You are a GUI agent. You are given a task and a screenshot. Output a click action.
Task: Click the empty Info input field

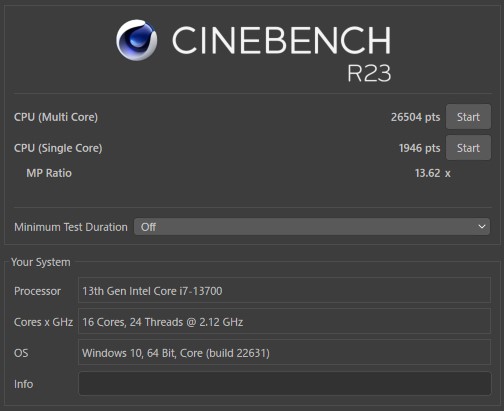[285, 383]
